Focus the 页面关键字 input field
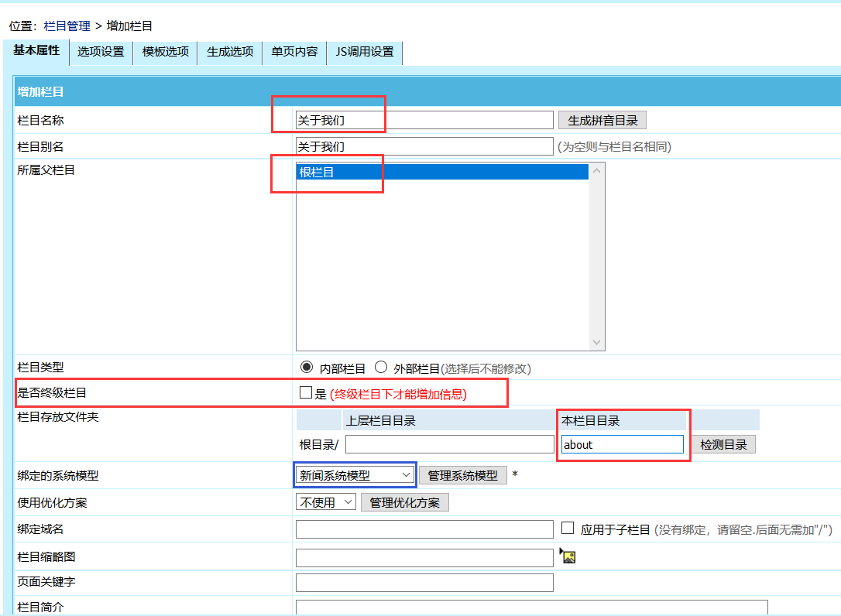841x616 pixels. tap(424, 583)
